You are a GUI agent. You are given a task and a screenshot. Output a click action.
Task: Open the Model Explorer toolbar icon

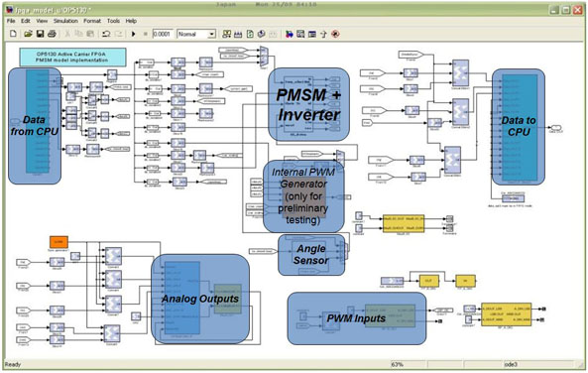300,34
